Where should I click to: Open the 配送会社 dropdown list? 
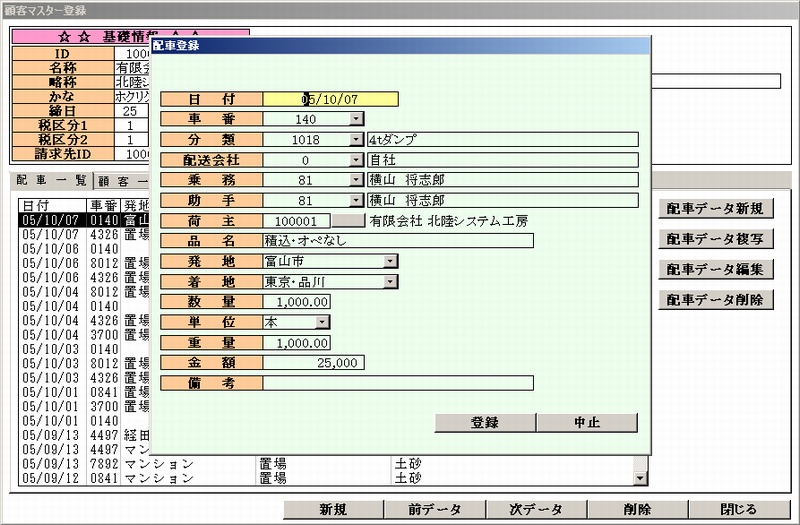(x=357, y=160)
